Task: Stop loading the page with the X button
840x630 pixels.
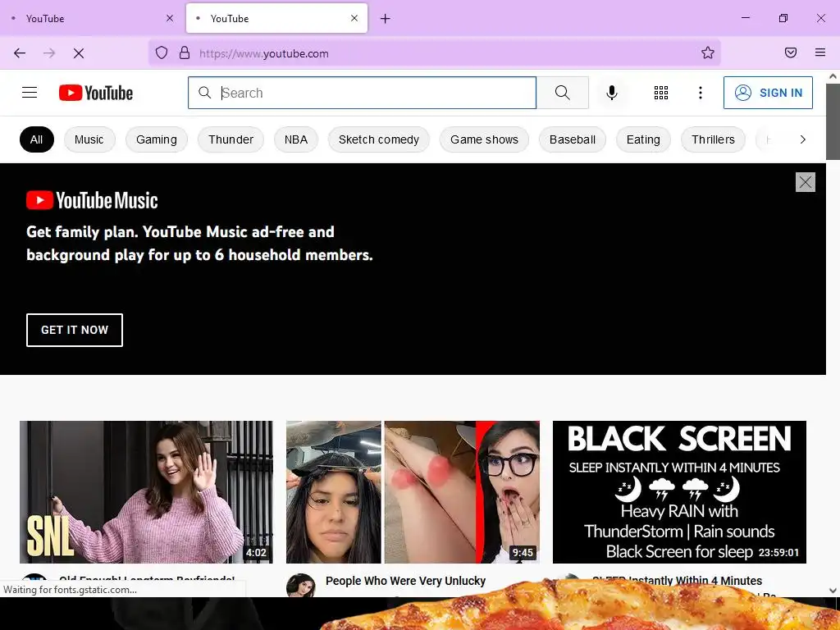Action: (x=79, y=53)
